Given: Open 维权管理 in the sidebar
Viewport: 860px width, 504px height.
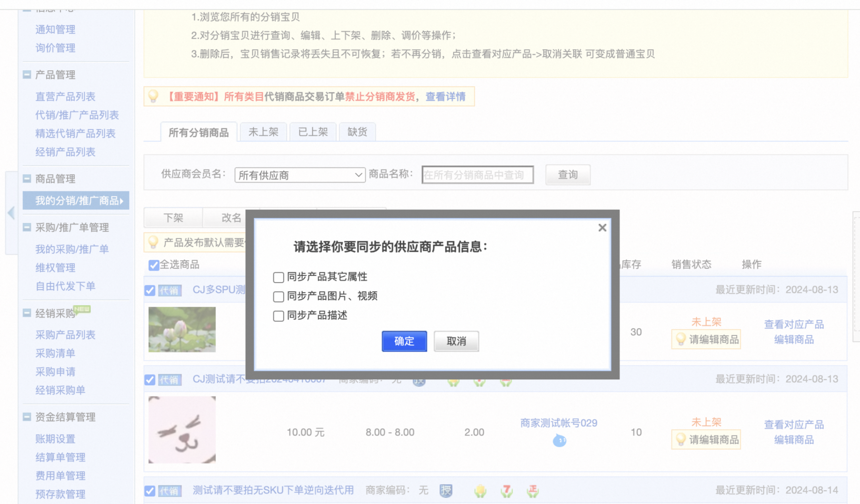Looking at the screenshot, I should coord(55,267).
